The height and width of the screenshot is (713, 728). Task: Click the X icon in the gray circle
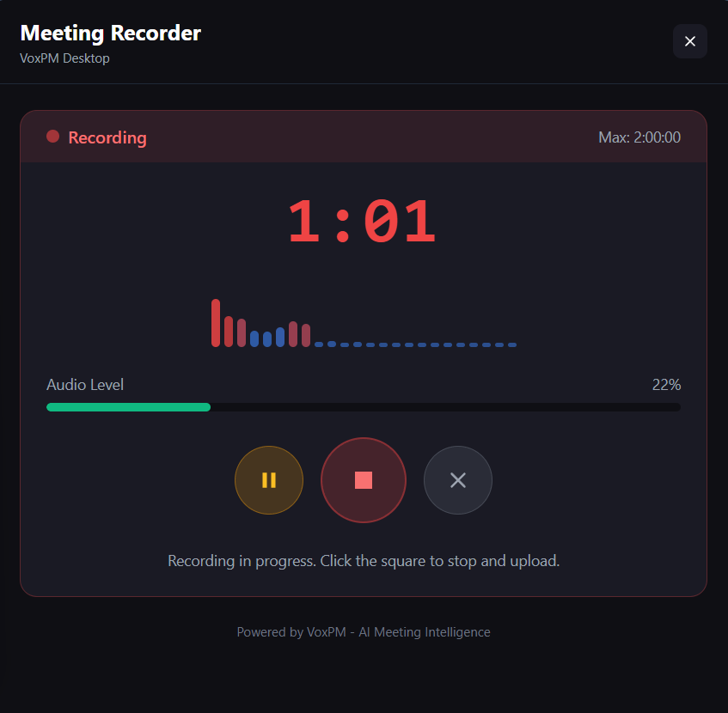tap(457, 479)
